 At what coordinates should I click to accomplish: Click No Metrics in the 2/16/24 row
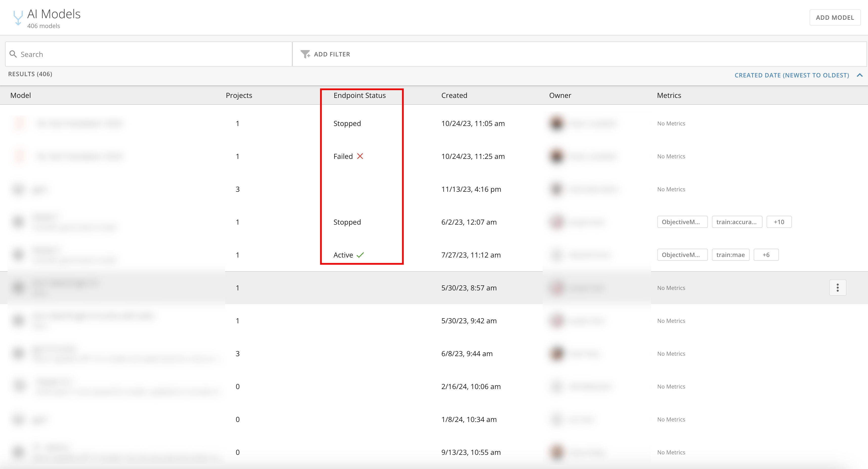pyautogui.click(x=671, y=387)
